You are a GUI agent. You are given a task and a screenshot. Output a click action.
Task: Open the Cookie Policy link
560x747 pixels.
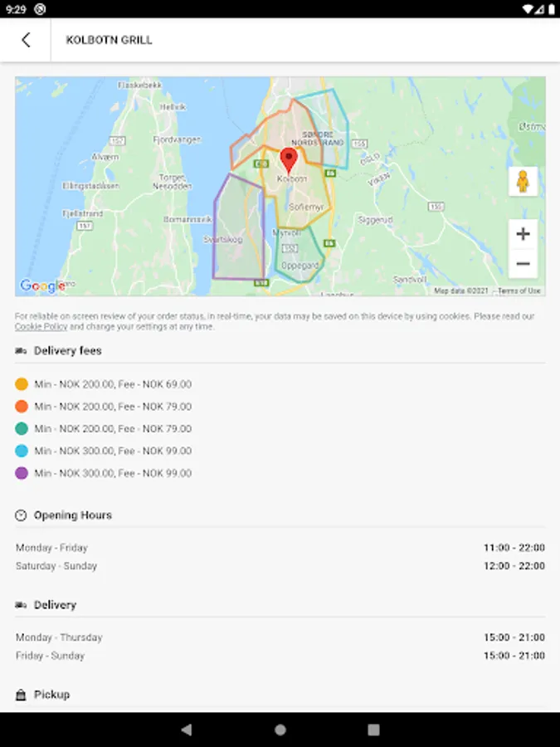click(x=41, y=327)
